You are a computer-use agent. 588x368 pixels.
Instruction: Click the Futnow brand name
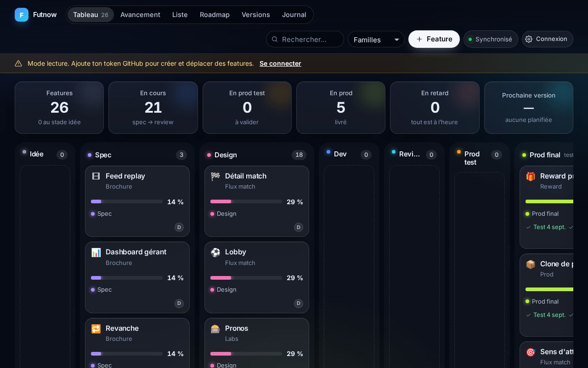pyautogui.click(x=45, y=15)
